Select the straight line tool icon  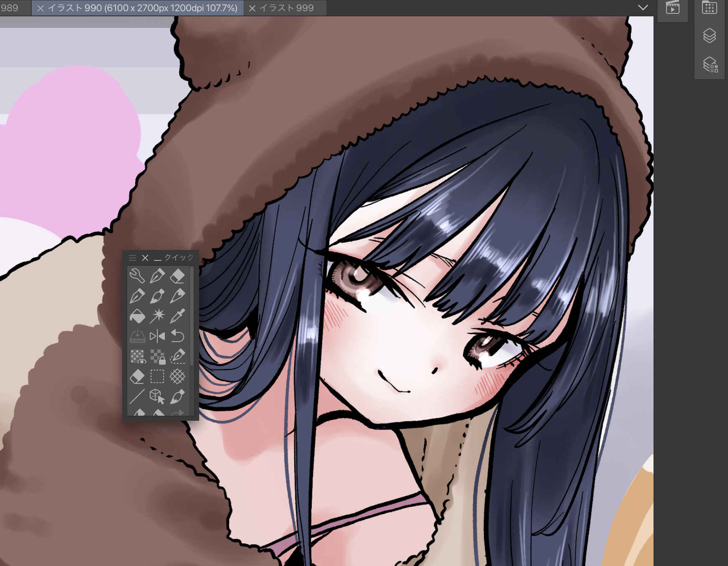(137, 396)
